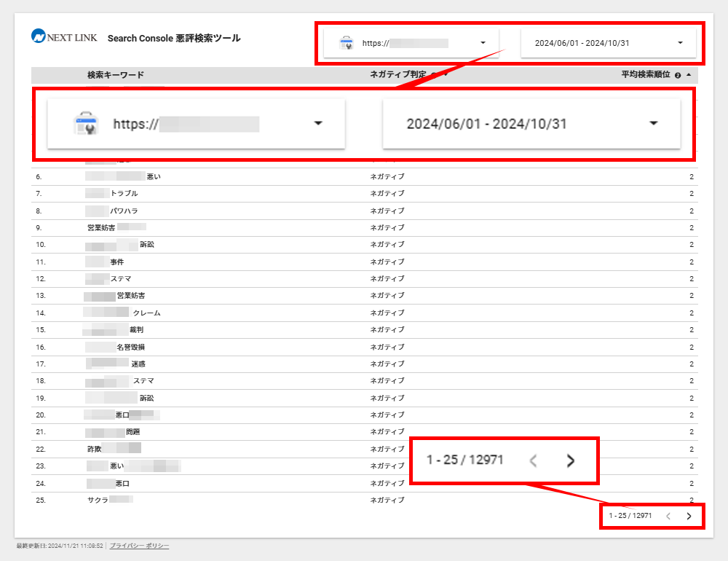Go to next page in bottom-right pagination

[x=689, y=516]
